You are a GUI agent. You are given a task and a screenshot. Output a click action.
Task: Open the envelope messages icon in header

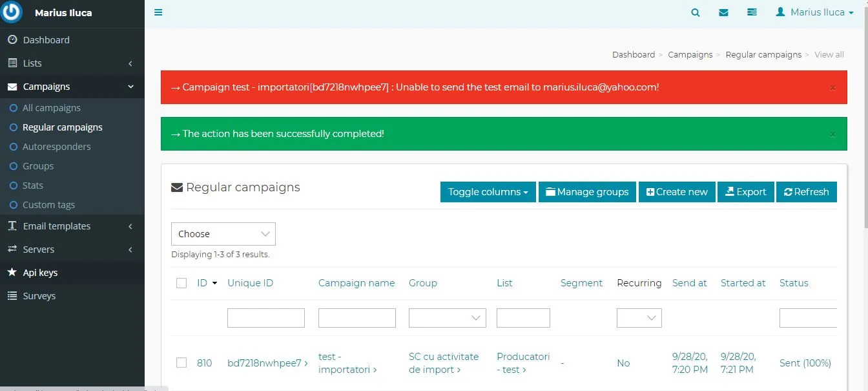coord(723,12)
